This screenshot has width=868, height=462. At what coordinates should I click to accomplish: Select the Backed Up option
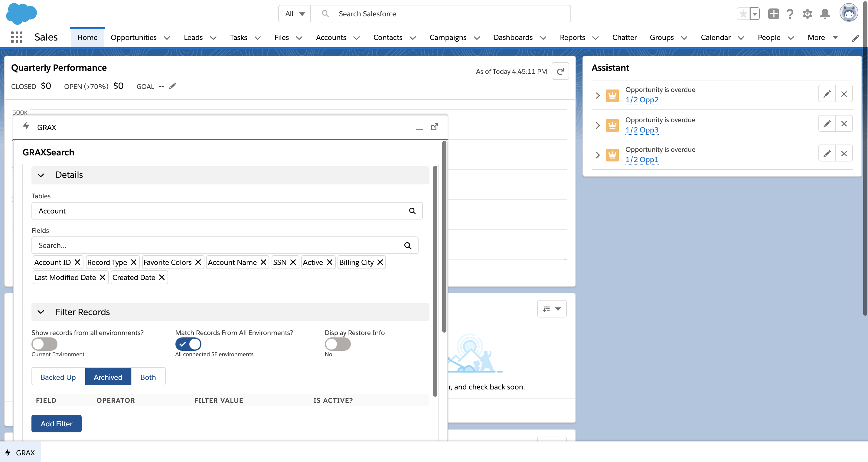[58, 377]
